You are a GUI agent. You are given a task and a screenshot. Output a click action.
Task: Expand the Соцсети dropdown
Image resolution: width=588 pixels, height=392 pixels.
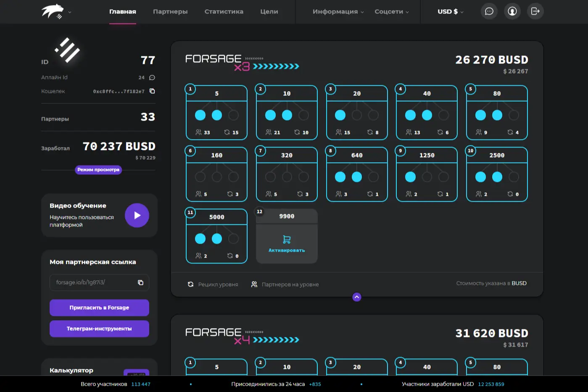391,12
